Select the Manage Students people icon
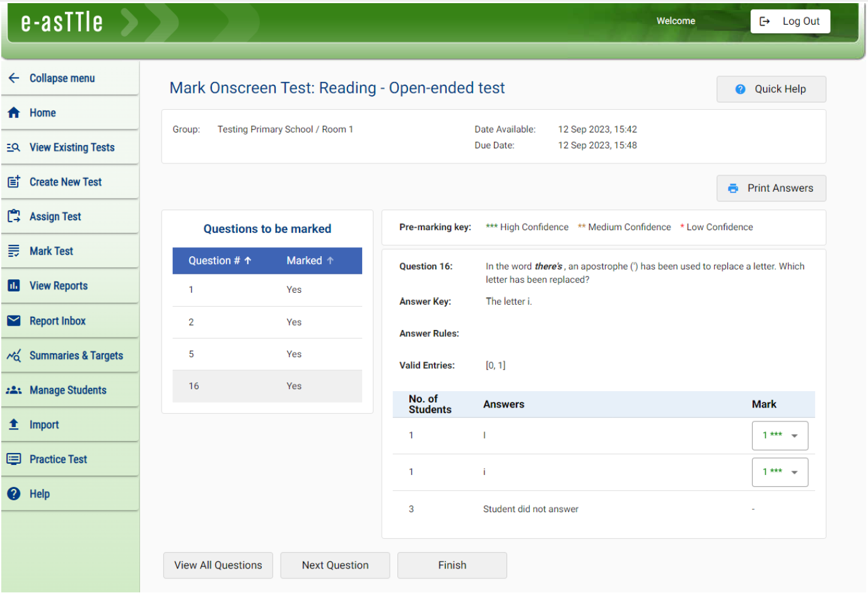 pyautogui.click(x=15, y=390)
